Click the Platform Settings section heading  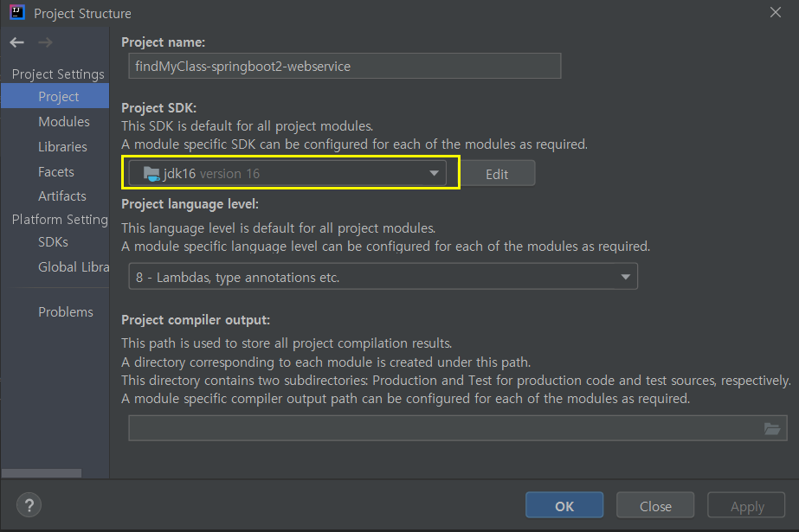(x=60, y=220)
